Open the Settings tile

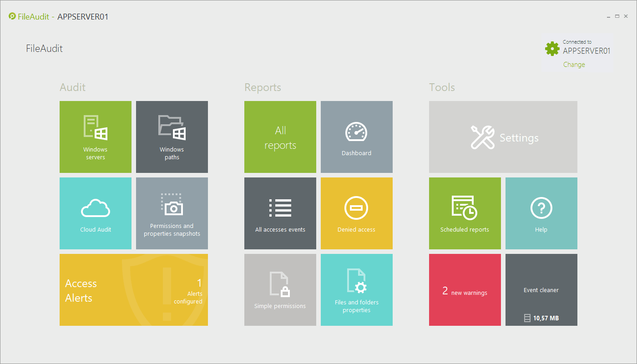pyautogui.click(x=503, y=137)
